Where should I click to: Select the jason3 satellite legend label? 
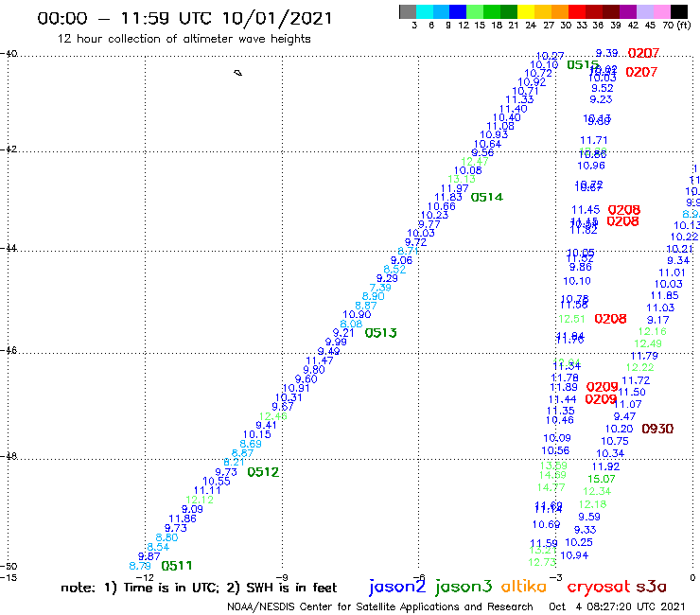click(464, 587)
